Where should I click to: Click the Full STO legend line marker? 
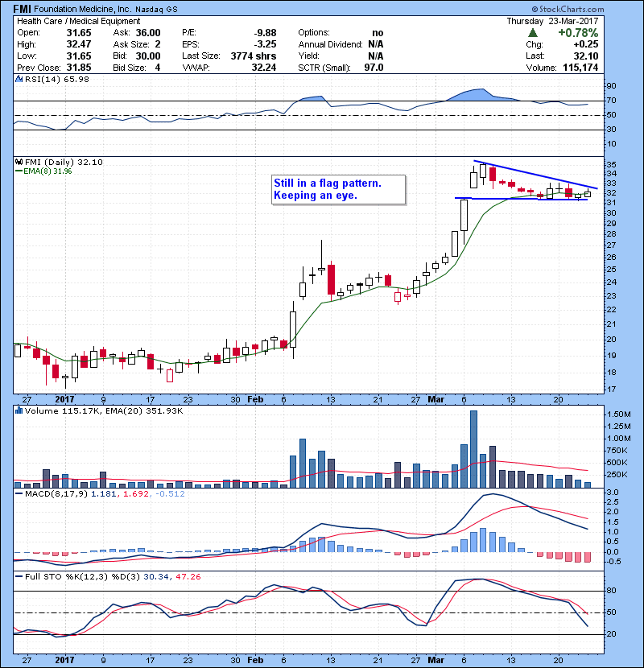tap(19, 576)
